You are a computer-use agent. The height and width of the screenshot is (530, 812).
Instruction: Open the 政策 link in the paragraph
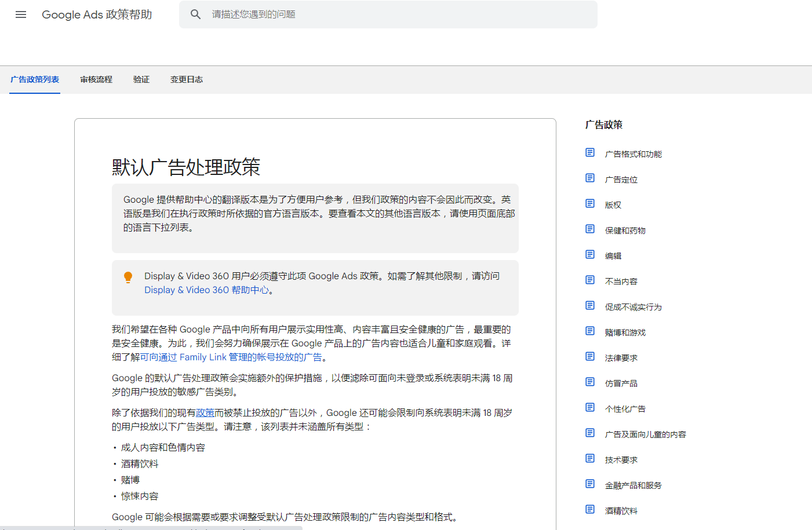point(205,413)
